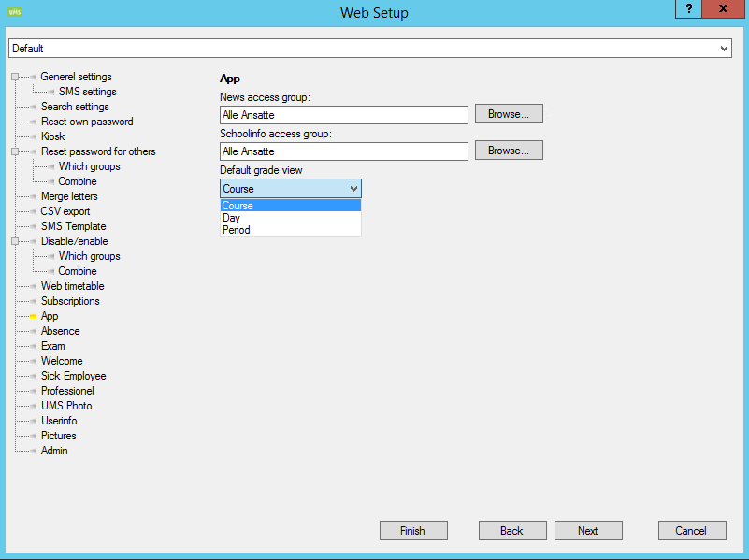This screenshot has width=749, height=560.
Task: Click the Finish button
Action: pyautogui.click(x=412, y=531)
